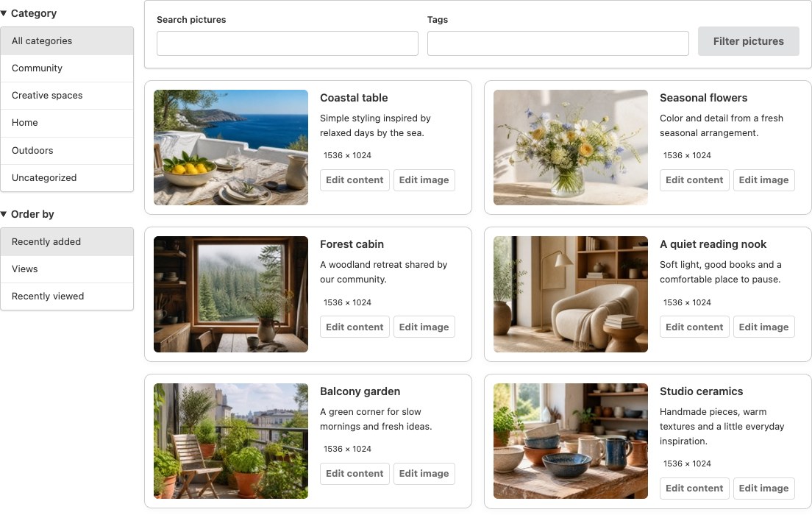
Task: Edit content for Balcony garden
Action: tap(355, 474)
